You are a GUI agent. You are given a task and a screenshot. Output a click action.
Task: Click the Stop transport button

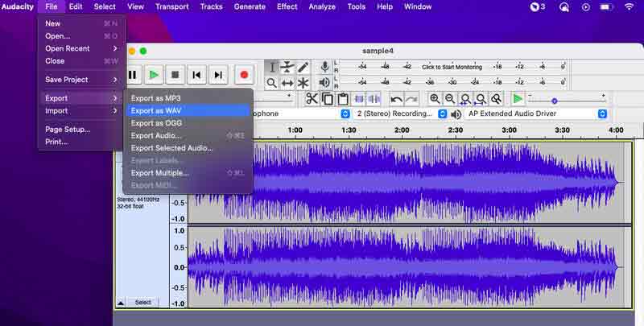175,75
